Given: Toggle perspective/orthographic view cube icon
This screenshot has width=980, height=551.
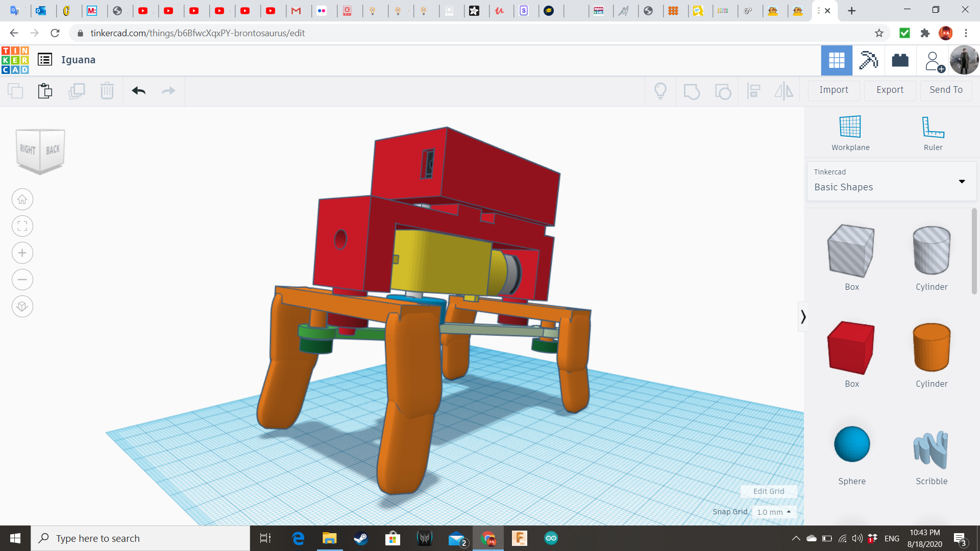Looking at the screenshot, I should tap(22, 307).
